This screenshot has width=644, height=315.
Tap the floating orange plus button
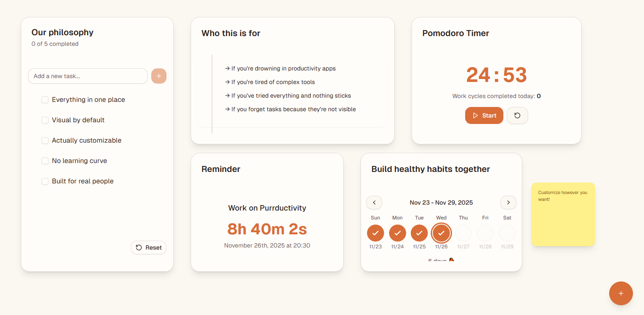[621, 293]
